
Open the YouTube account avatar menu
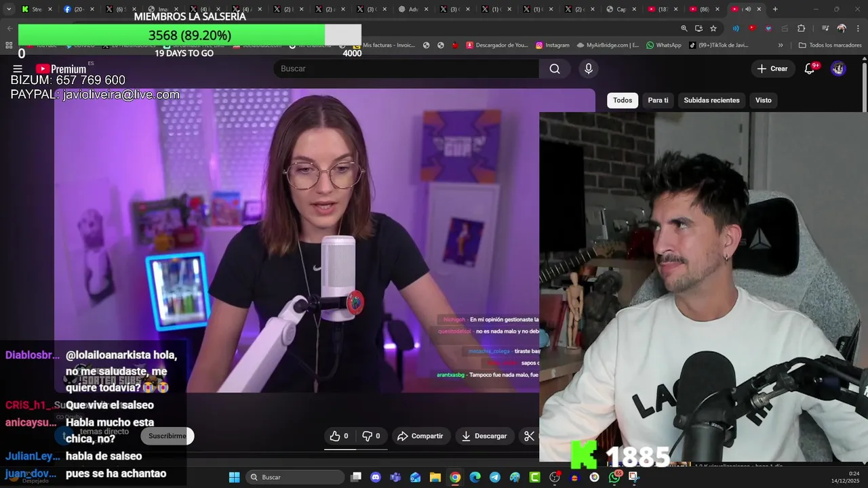tap(838, 68)
